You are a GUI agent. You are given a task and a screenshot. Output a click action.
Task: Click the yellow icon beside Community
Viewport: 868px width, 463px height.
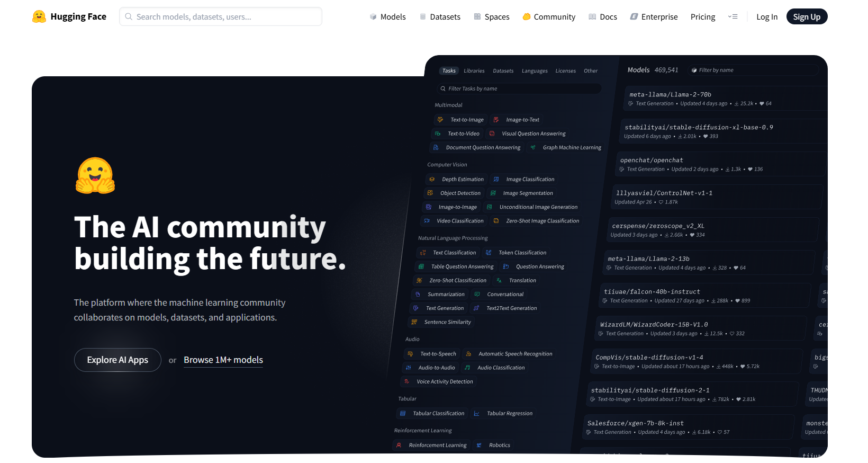(527, 16)
